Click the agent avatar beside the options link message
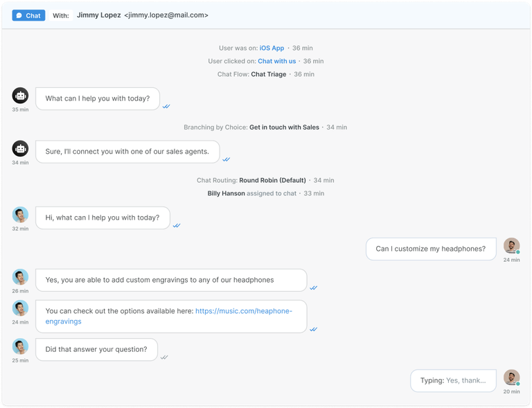The width and height of the screenshot is (532, 408). pyautogui.click(x=20, y=308)
